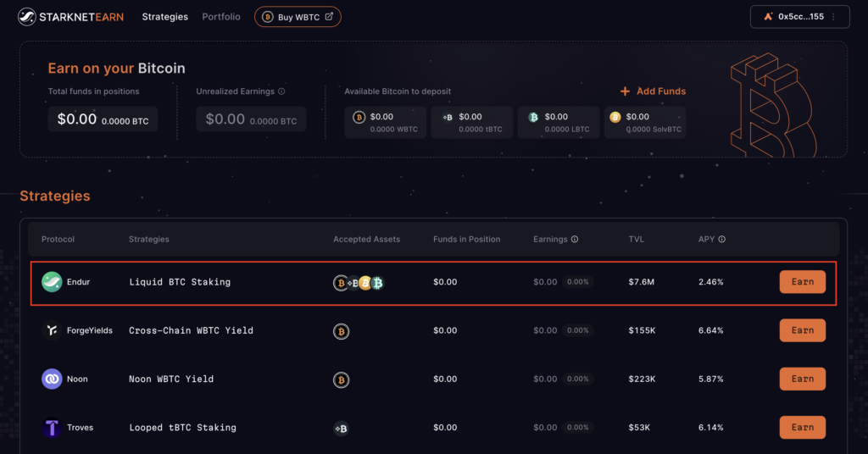Viewport: 868px width, 454px height.
Task: Click the Troves protocol icon
Action: [52, 428]
